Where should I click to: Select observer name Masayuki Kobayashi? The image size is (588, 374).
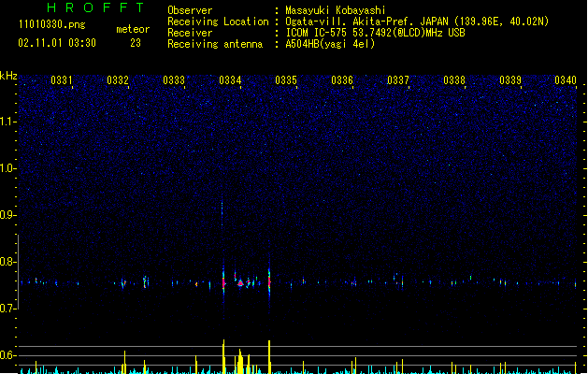(336, 10)
